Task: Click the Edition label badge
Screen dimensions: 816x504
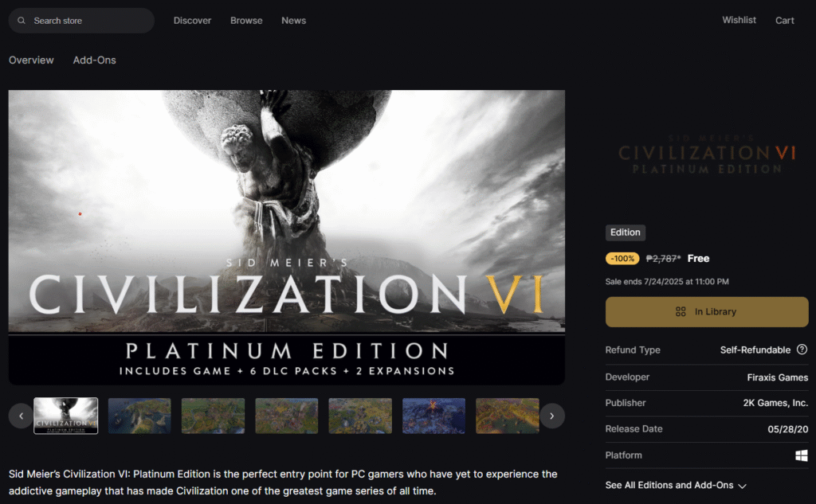Action: [626, 232]
